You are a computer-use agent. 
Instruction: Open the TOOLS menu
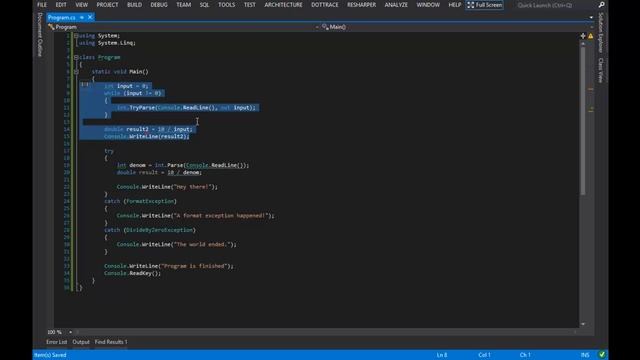(x=226, y=5)
